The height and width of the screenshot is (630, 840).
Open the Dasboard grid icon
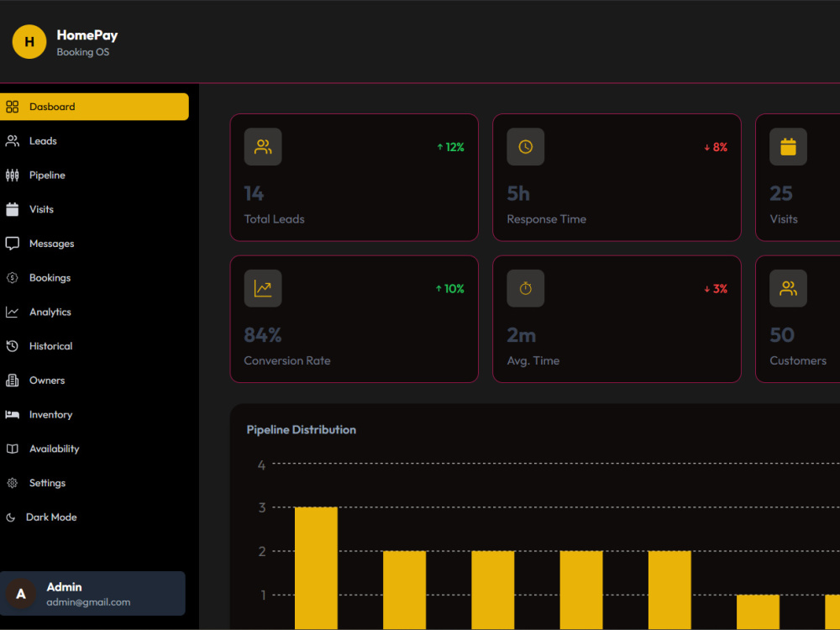(x=13, y=107)
